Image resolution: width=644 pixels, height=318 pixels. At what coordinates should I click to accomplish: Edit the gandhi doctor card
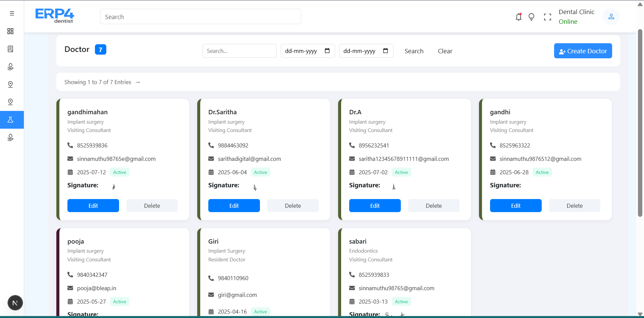(x=516, y=205)
